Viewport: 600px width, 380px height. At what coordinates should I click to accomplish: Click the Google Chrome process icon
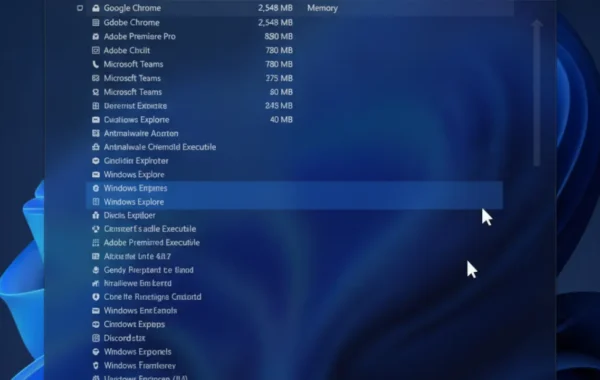pyautogui.click(x=96, y=8)
